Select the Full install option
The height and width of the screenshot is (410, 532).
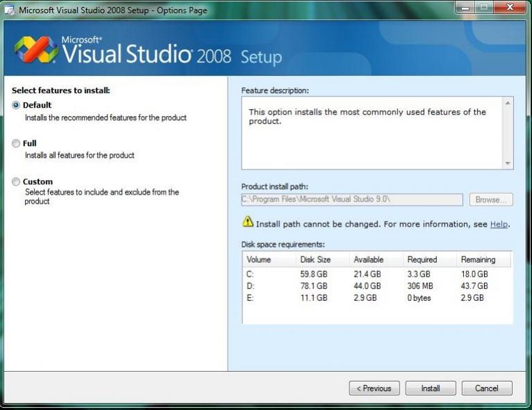pos(16,144)
